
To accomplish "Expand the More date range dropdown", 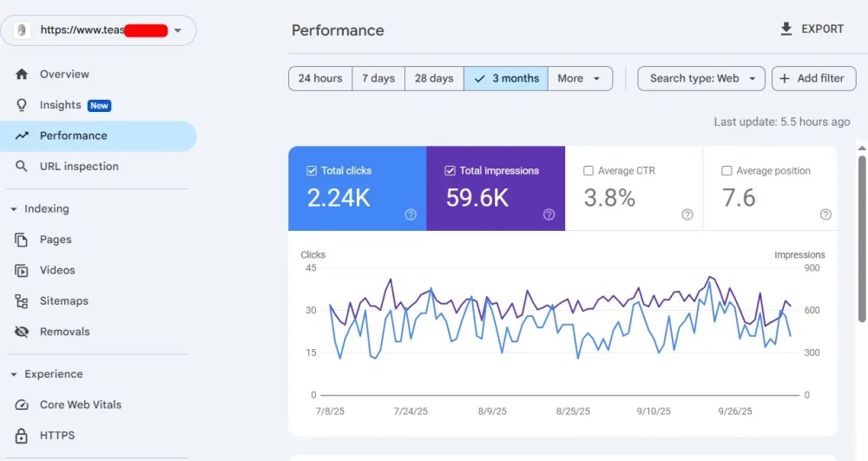I will click(579, 78).
